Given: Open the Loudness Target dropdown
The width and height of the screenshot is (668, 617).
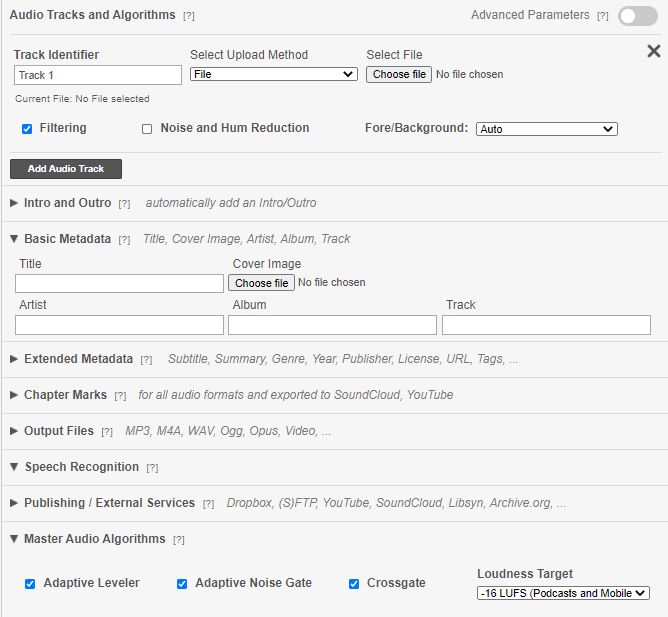Looking at the screenshot, I should coord(563,593).
